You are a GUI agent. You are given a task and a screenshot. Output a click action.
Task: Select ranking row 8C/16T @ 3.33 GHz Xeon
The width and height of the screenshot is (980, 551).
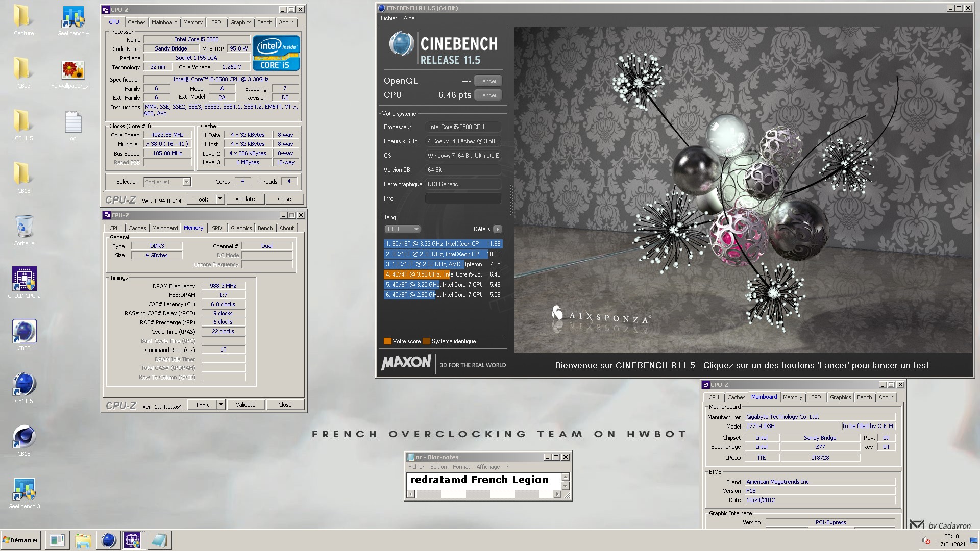tap(443, 244)
